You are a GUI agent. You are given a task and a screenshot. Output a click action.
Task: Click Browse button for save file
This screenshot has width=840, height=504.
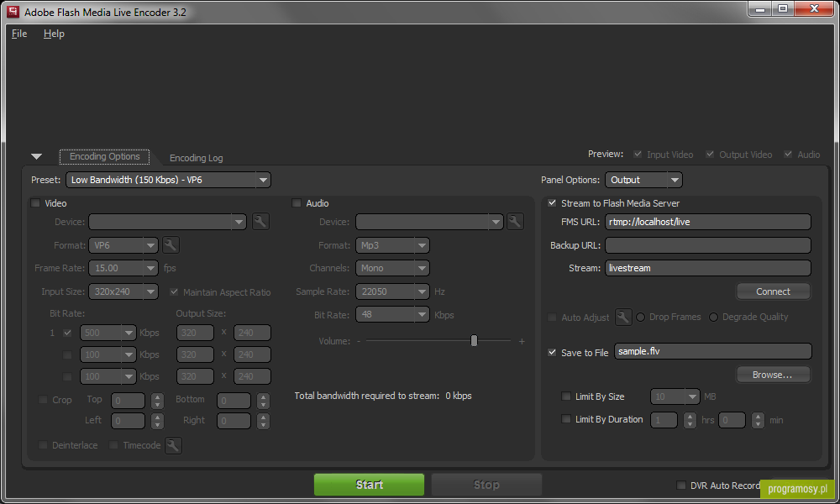coord(773,375)
